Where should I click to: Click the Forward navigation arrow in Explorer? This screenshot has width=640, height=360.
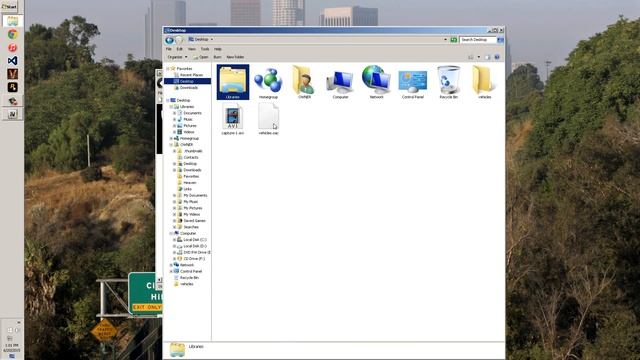coord(179,40)
